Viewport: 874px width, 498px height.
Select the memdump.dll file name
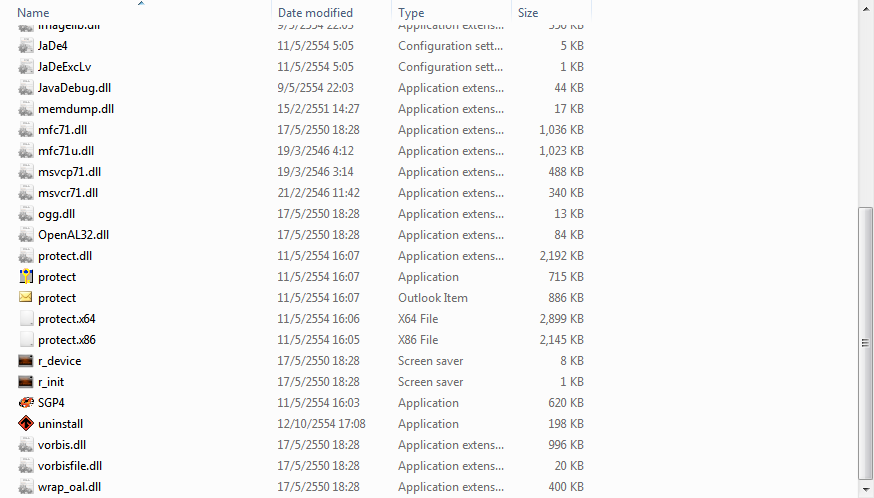(76, 109)
